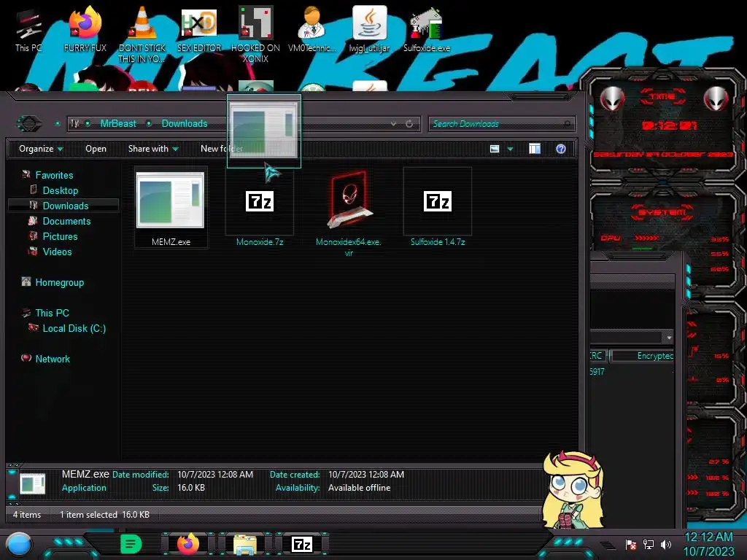The image size is (747, 560).
Task: Open Homegroup in navigation pane
Action: (59, 282)
